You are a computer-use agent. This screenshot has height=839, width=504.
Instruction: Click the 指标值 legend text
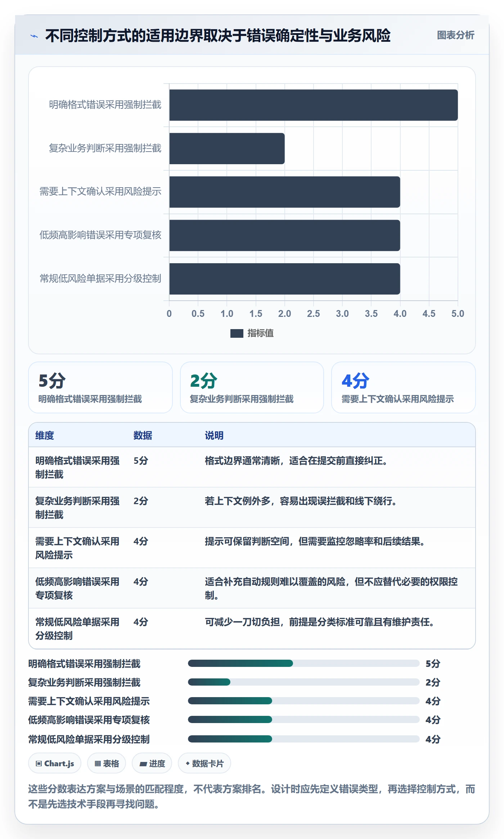(261, 333)
